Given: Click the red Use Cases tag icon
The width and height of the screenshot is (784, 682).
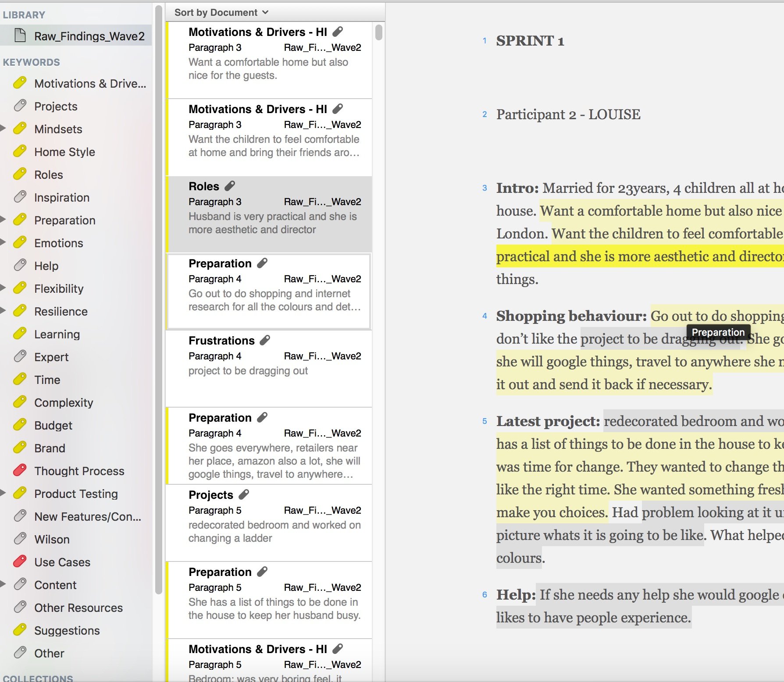Looking at the screenshot, I should (20, 561).
